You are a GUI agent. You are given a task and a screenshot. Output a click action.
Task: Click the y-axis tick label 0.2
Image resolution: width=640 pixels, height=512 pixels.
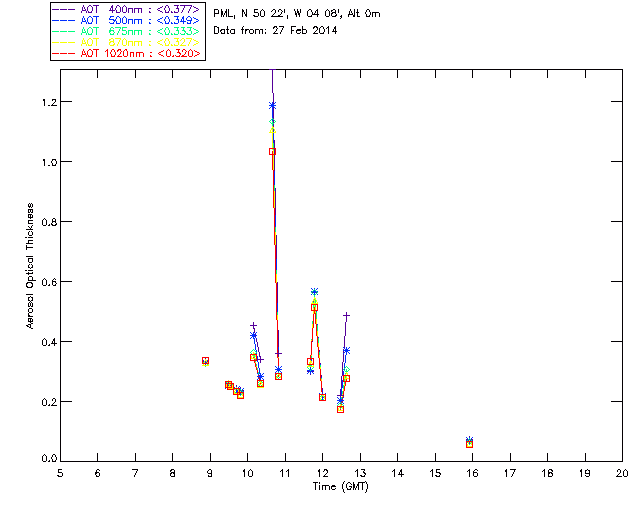pos(49,402)
